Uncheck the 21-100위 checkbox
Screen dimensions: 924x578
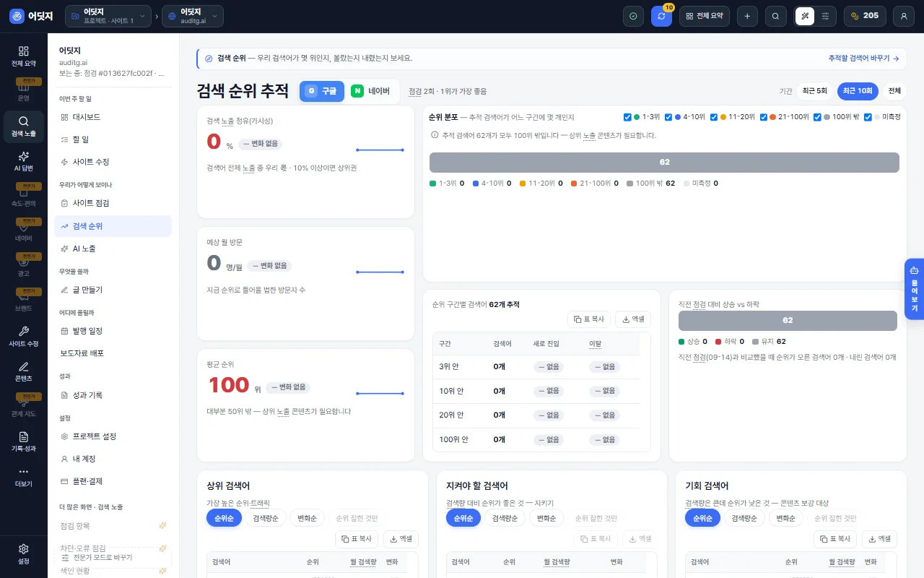pos(764,117)
